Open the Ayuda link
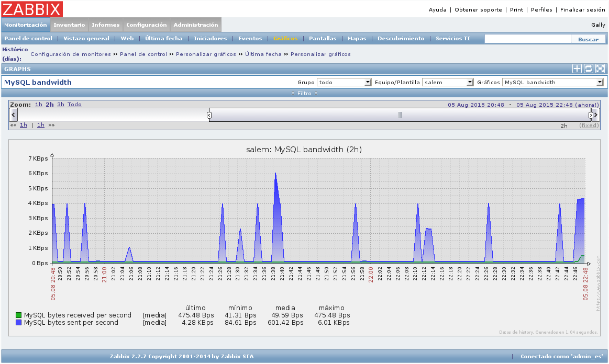Screen dimensions: 609x364 point(437,10)
